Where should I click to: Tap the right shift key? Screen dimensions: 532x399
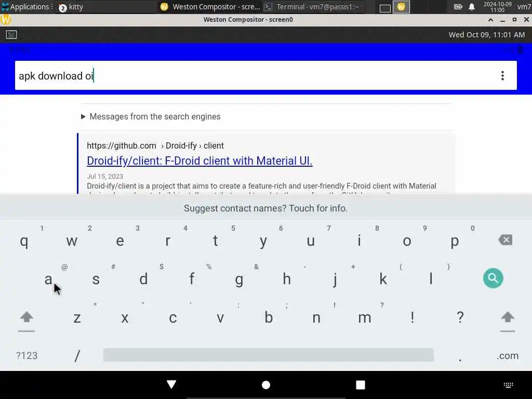[508, 318]
